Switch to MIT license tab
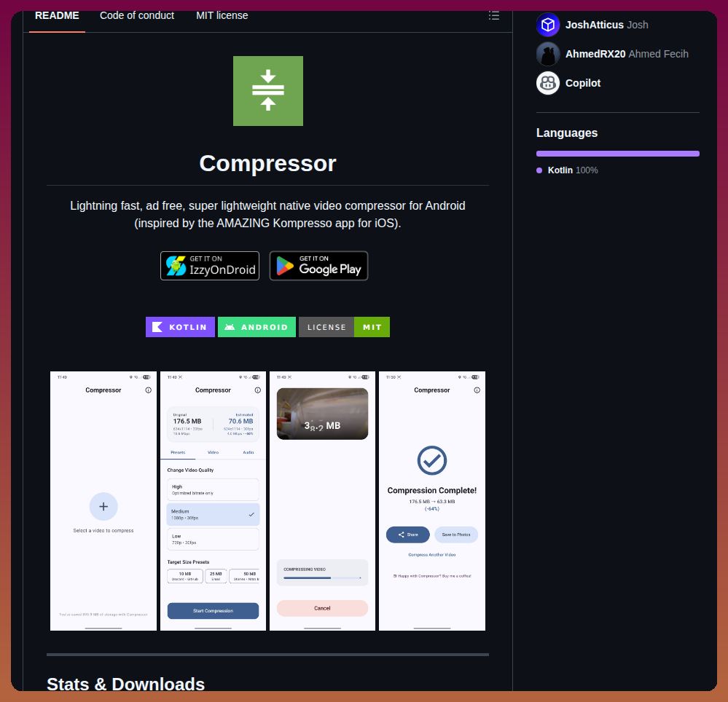The width and height of the screenshot is (728, 702). tap(222, 16)
